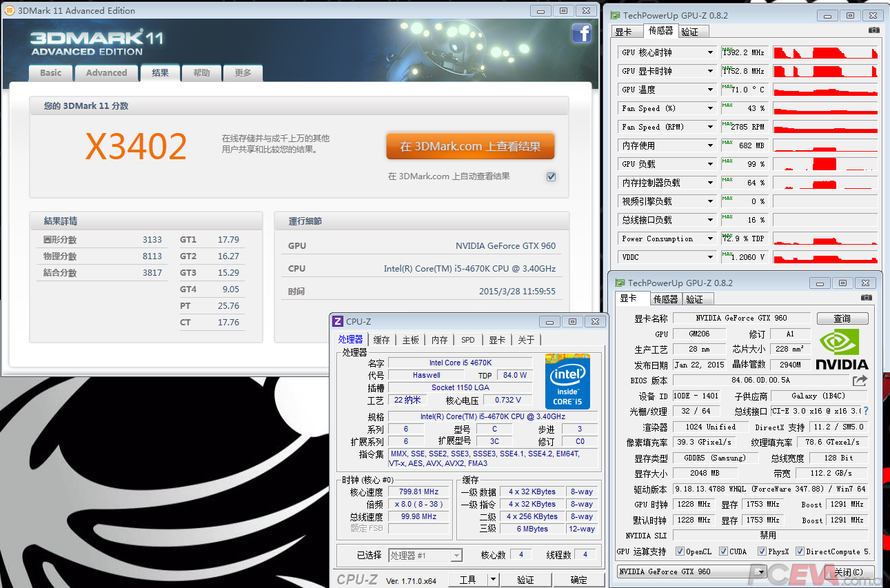This screenshot has height=588, width=890.
Task: Open the VDDC sensor dropdown
Action: [710, 257]
